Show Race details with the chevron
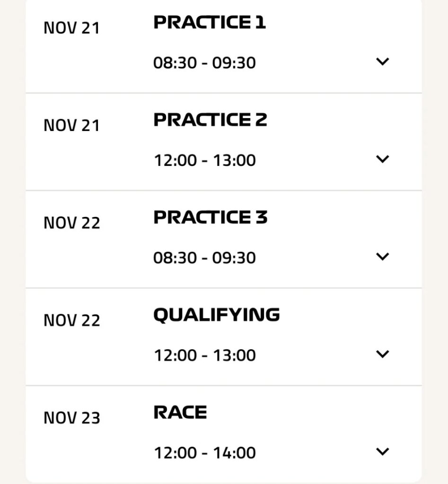The width and height of the screenshot is (448, 484). [x=382, y=451]
